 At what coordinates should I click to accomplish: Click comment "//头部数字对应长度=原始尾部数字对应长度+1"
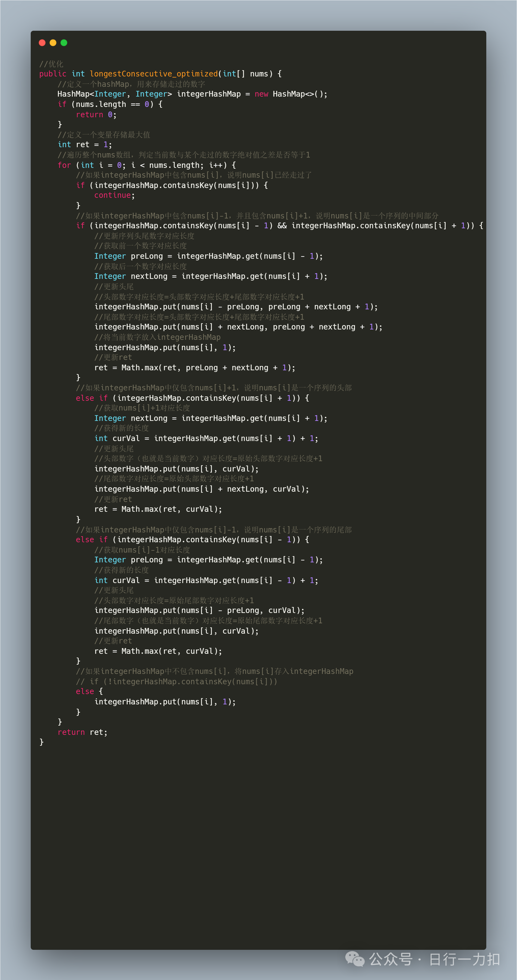click(174, 600)
